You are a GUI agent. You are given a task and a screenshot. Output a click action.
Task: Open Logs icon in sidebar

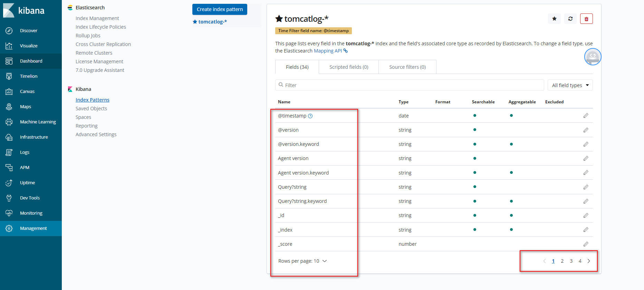pyautogui.click(x=9, y=152)
